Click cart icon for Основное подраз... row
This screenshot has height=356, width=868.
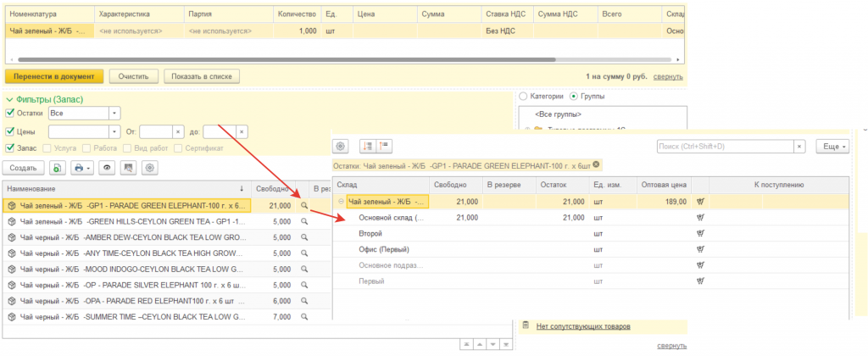click(700, 265)
